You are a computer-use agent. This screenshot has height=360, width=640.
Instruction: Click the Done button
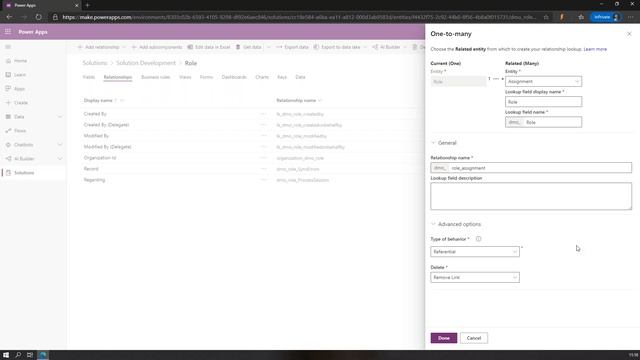[444, 338]
